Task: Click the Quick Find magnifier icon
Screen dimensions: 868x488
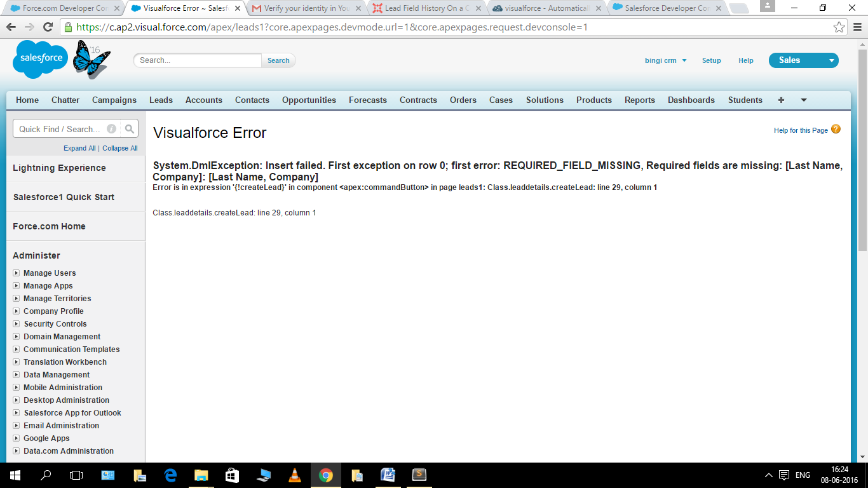Action: [130, 129]
